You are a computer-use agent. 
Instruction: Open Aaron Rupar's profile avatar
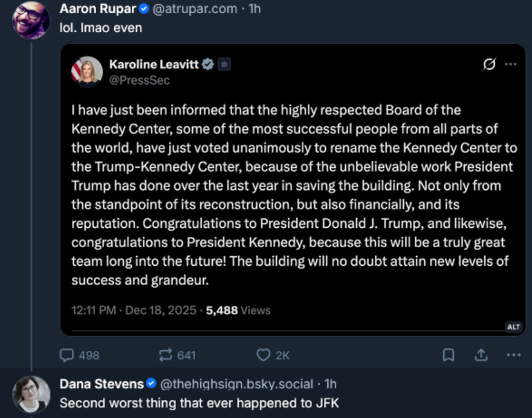[x=31, y=20]
